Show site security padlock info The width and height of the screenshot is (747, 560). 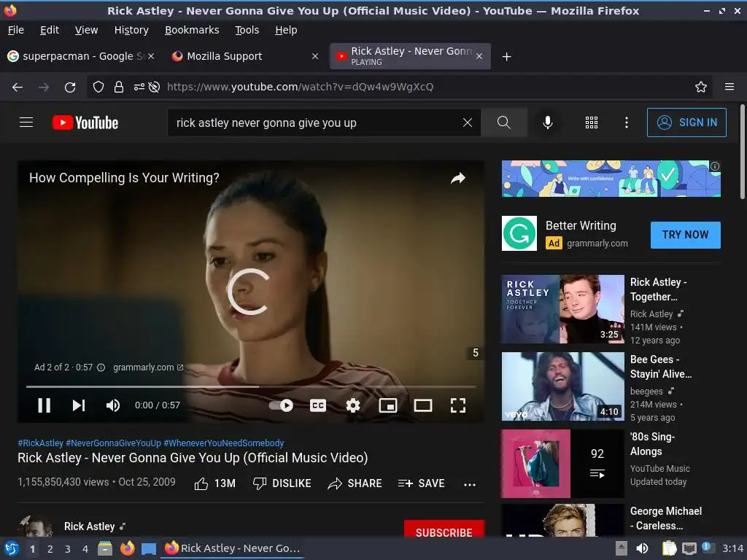119,87
